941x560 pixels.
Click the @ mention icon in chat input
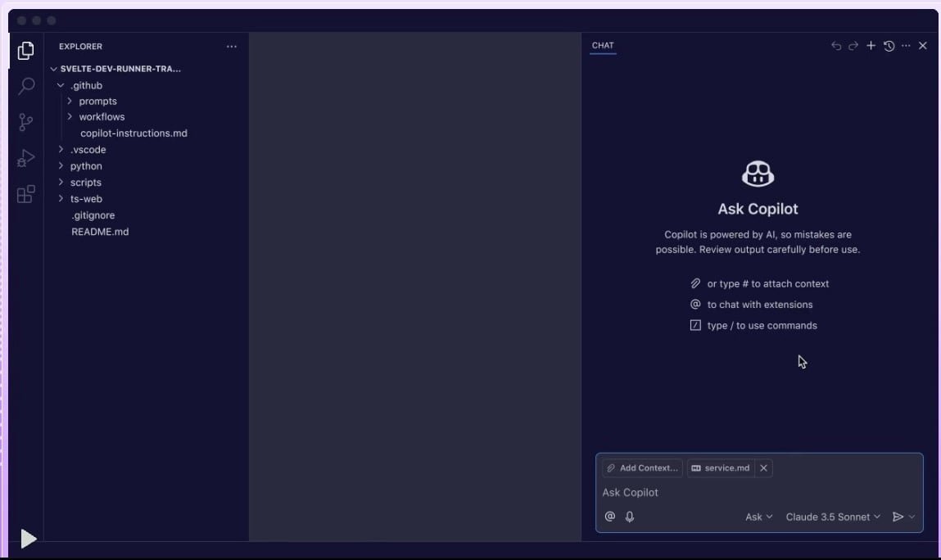pos(610,516)
